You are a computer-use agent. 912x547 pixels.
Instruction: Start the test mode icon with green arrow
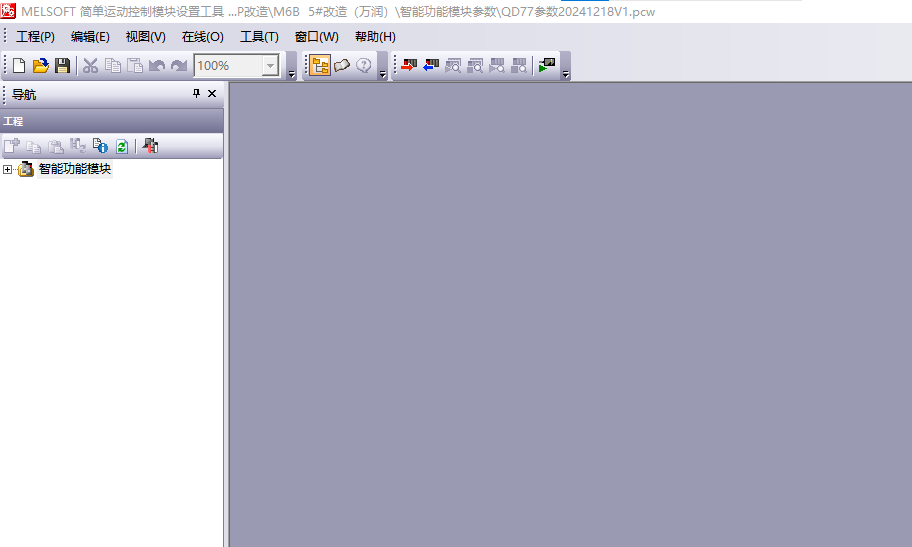pyautogui.click(x=546, y=66)
